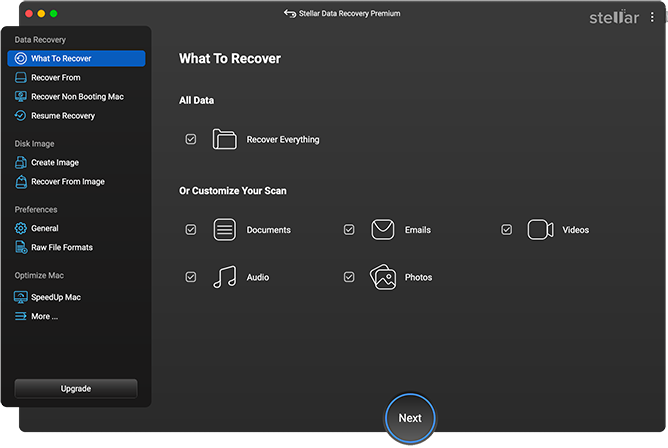
Task: Open Raw File Formats preferences
Action: pos(61,247)
